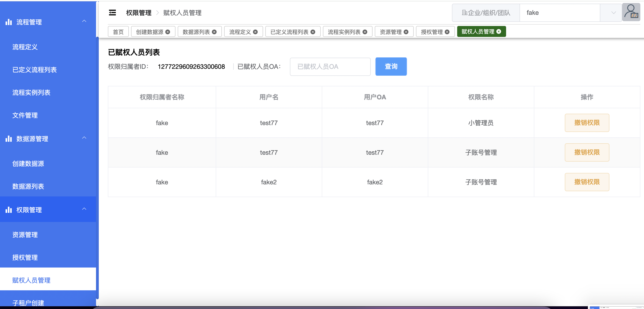
Task: Open 资源管理 in the sidebar
Action: click(x=48, y=235)
